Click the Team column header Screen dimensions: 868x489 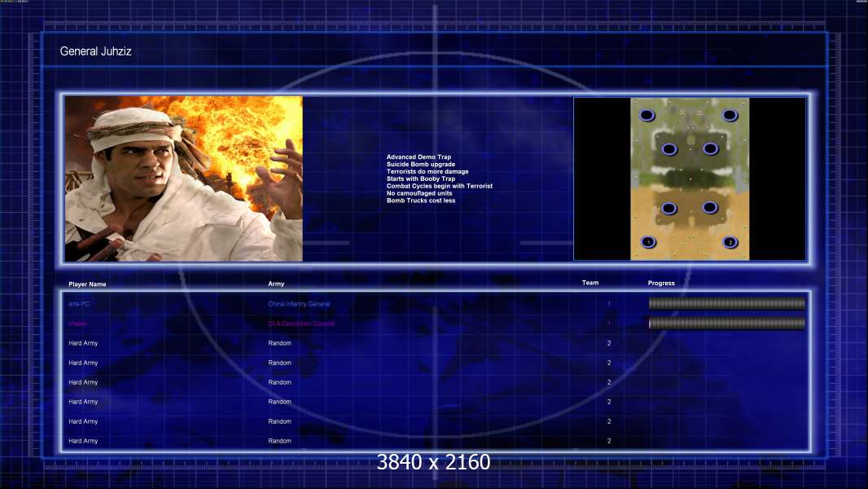click(590, 283)
